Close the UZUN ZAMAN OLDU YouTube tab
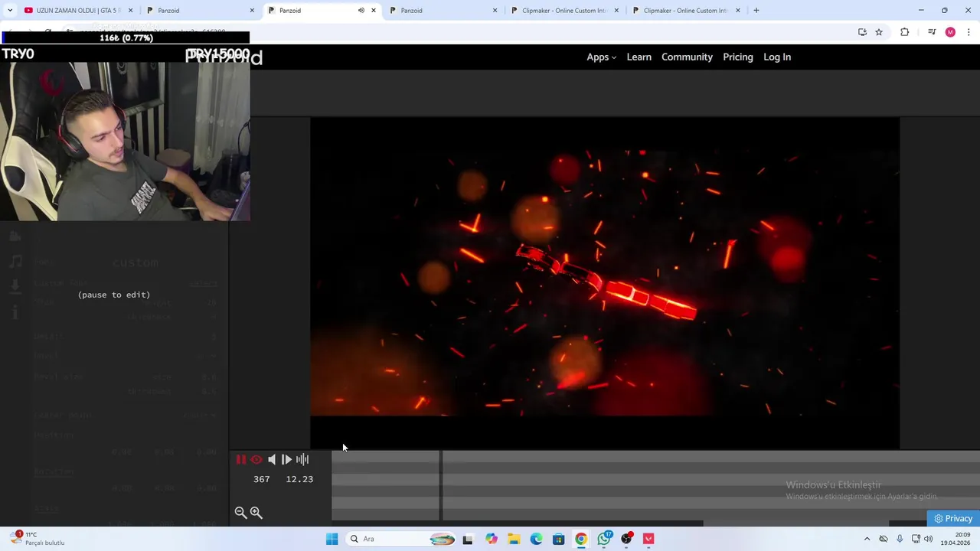This screenshot has height=551, width=980. [x=130, y=11]
